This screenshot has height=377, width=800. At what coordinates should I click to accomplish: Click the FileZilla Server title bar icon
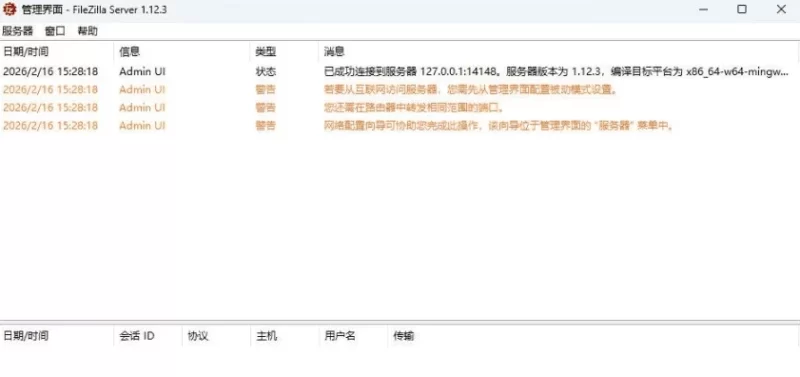tap(10, 9)
